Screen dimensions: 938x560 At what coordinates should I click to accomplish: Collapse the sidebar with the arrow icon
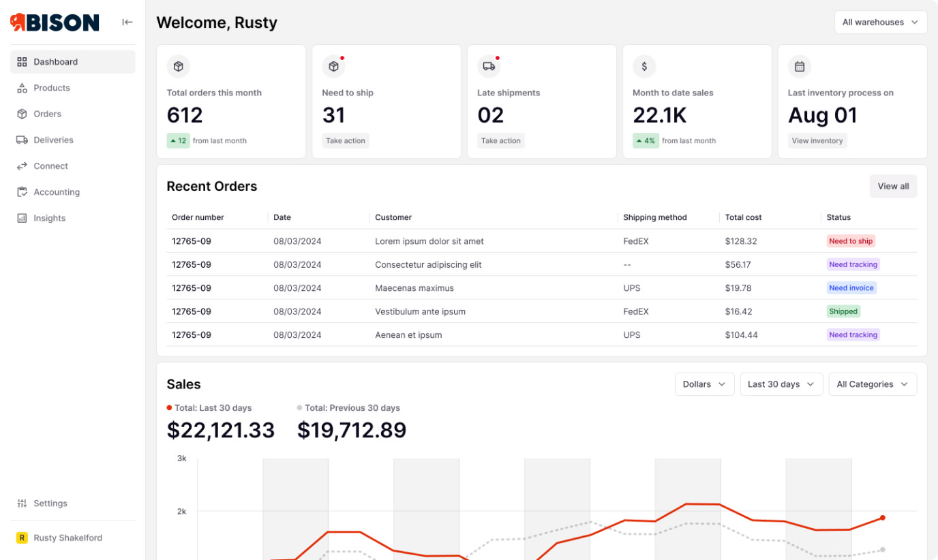[127, 22]
